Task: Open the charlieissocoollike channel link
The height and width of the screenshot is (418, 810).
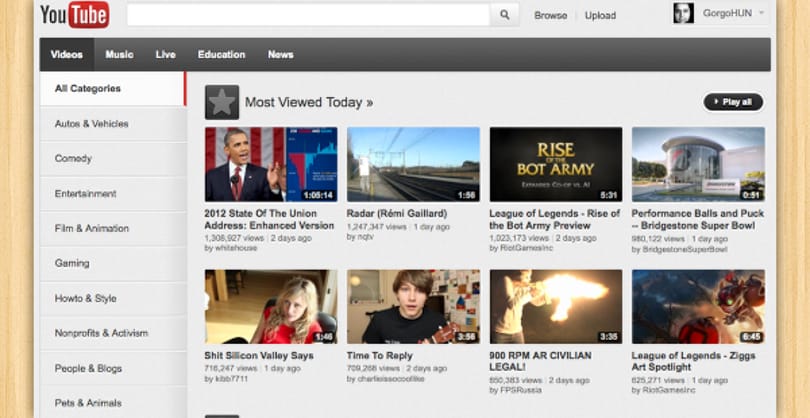Action: point(391,379)
